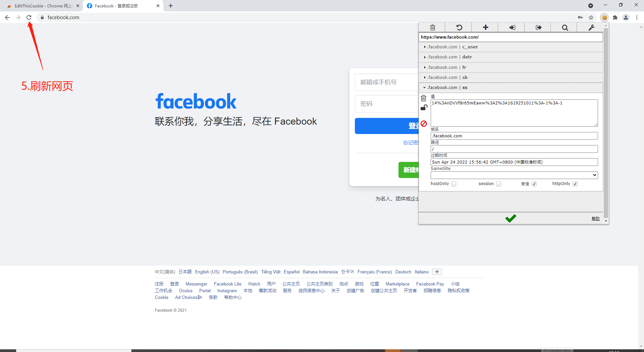Click the 路径 path field

(x=514, y=149)
